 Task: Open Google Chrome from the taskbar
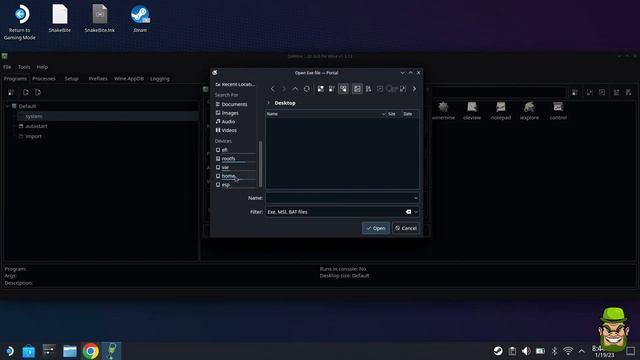click(x=91, y=351)
